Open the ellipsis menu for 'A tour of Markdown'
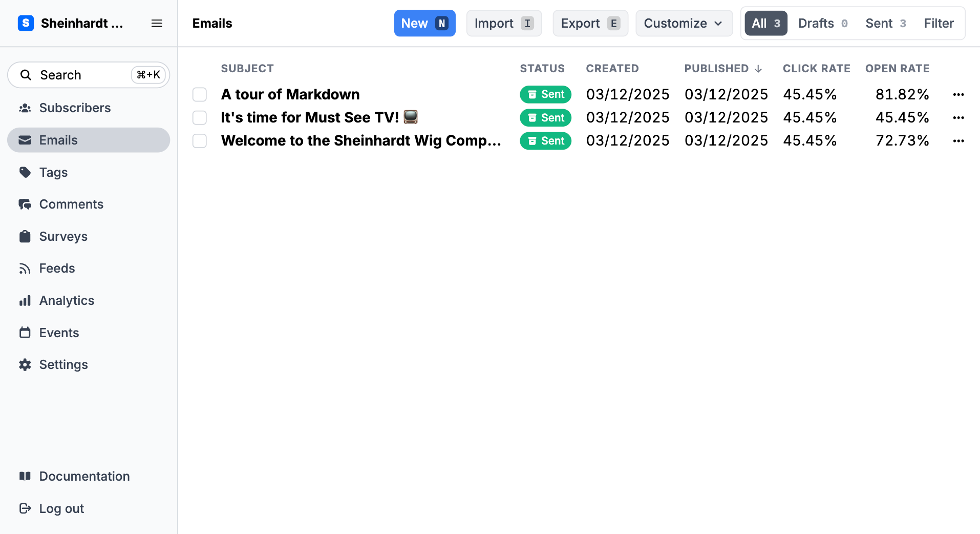The height and width of the screenshot is (534, 980). (958, 94)
